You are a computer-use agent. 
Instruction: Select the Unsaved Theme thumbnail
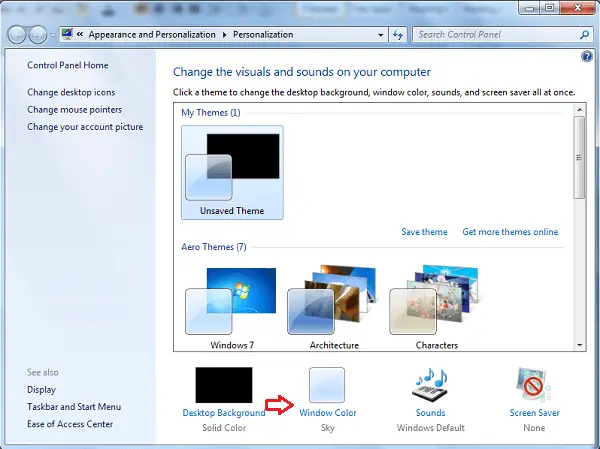[x=232, y=172]
